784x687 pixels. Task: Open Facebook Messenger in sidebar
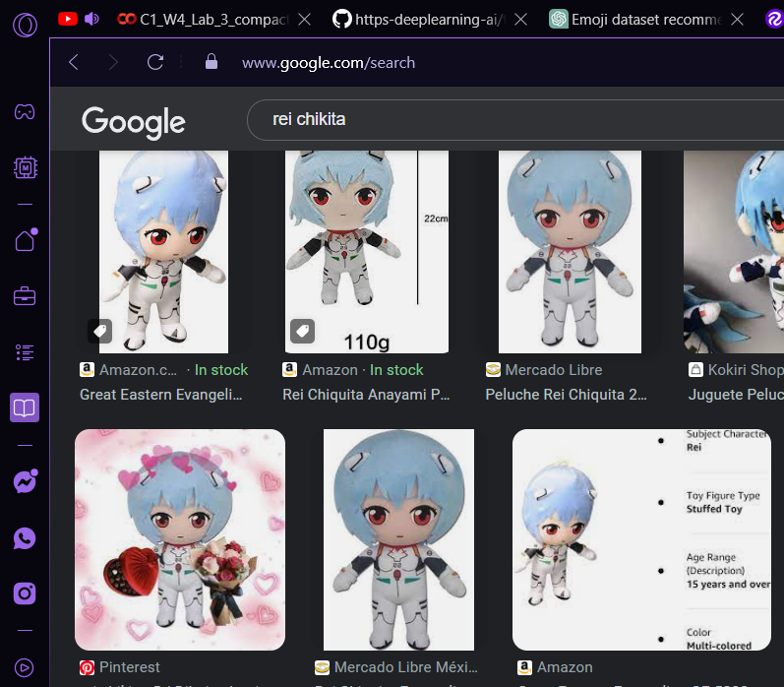[x=25, y=481]
